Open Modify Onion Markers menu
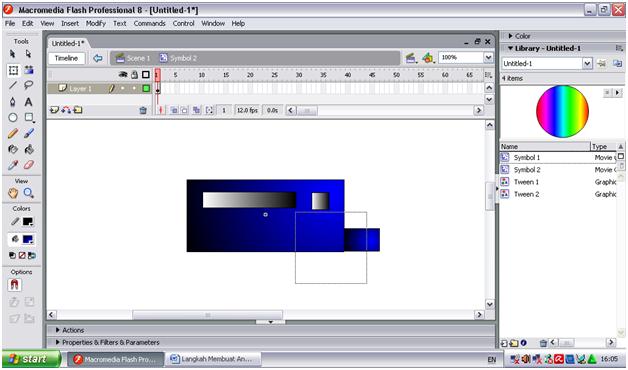Screen dimensions: 628x370 tap(209, 110)
